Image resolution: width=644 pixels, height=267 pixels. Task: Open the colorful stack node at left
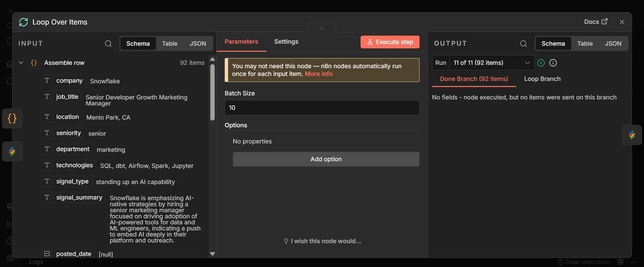pyautogui.click(x=12, y=151)
